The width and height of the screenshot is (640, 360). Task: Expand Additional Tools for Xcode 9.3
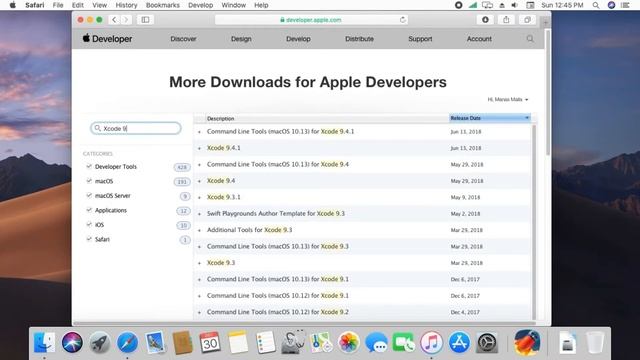200,230
